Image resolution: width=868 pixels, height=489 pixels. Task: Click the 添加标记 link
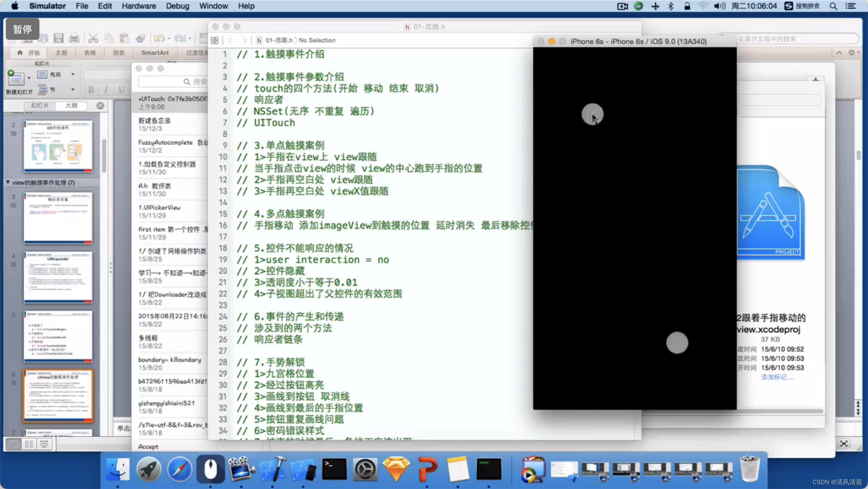click(777, 377)
